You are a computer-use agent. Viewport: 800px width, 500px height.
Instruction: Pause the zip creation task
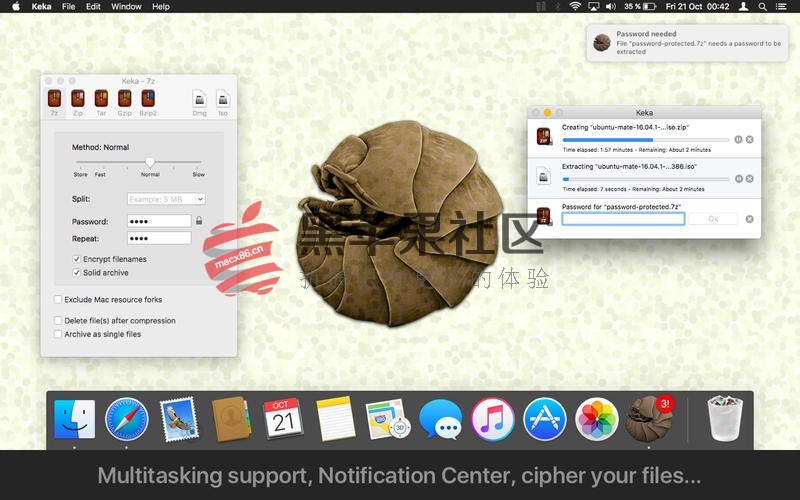[738, 139]
